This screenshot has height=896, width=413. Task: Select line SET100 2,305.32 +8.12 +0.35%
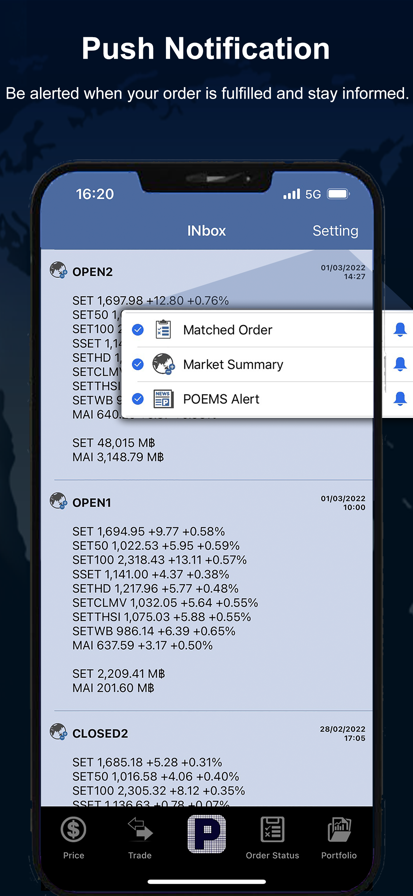159,791
